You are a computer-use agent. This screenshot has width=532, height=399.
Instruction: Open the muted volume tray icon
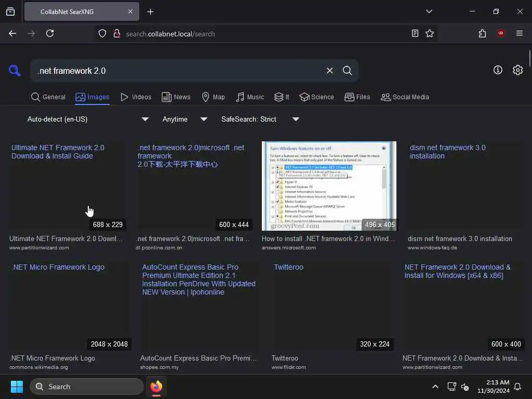(x=465, y=387)
